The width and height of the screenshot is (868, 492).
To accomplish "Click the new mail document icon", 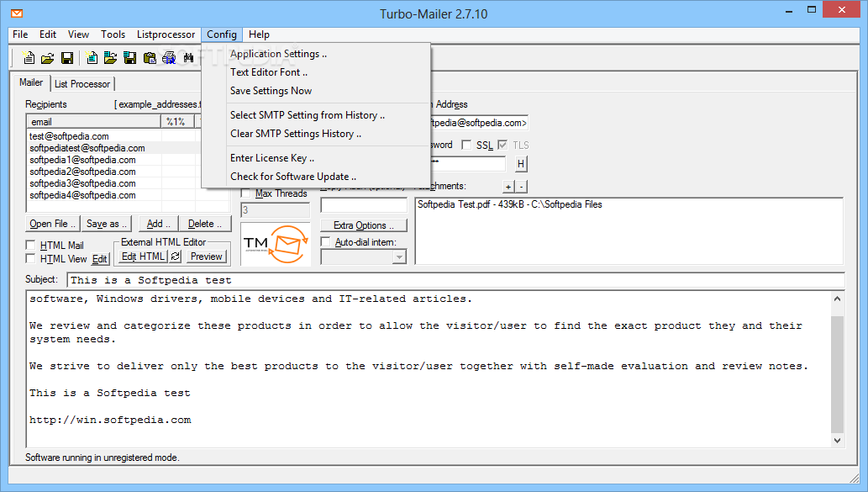I will (29, 58).
